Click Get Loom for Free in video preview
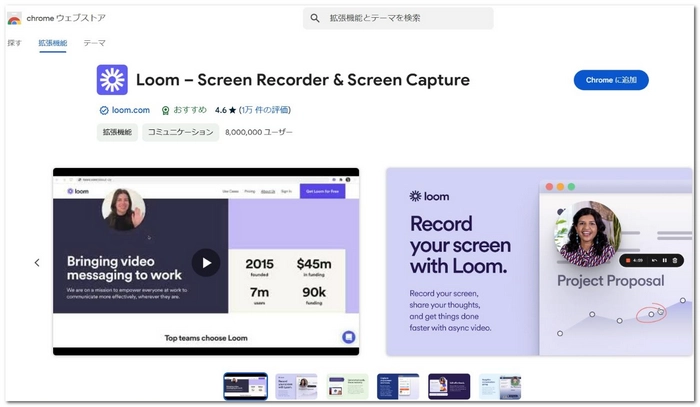The height and width of the screenshot is (407, 700). pyautogui.click(x=322, y=191)
